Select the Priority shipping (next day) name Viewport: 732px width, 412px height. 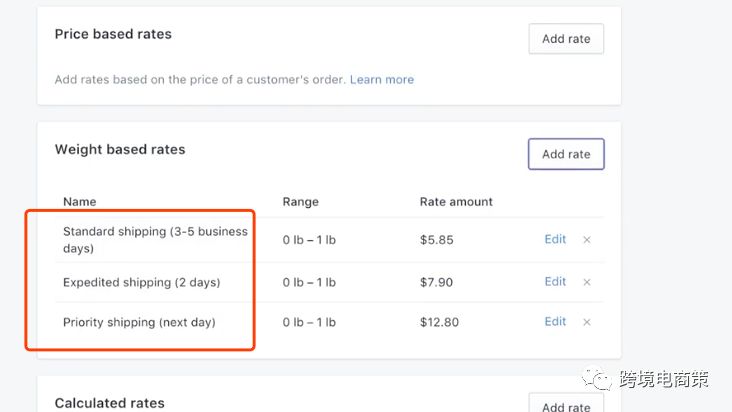point(139,322)
